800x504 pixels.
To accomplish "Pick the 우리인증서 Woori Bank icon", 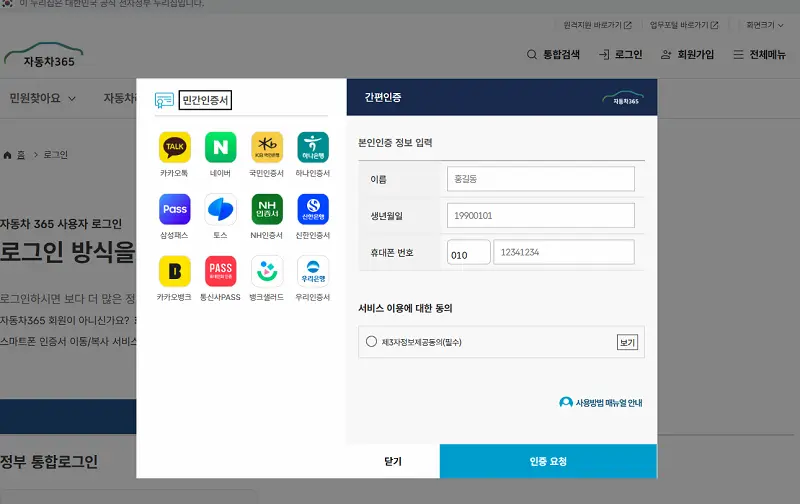I will (x=313, y=271).
